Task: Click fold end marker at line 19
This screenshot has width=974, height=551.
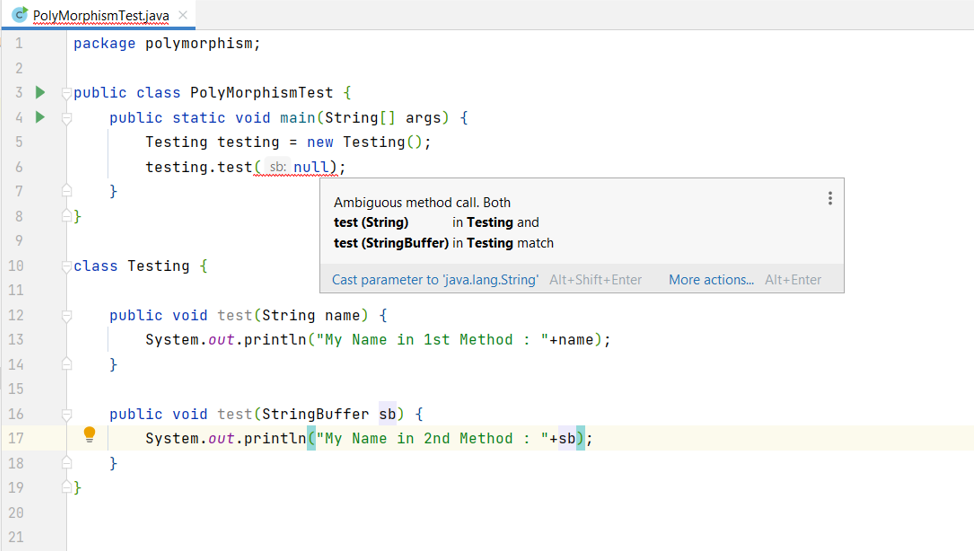Action: tap(66, 488)
